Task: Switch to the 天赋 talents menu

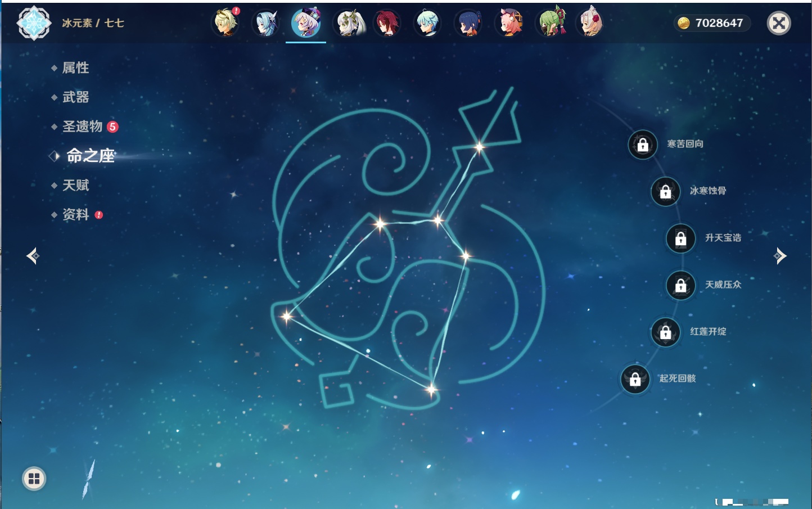Action: pyautogui.click(x=75, y=185)
